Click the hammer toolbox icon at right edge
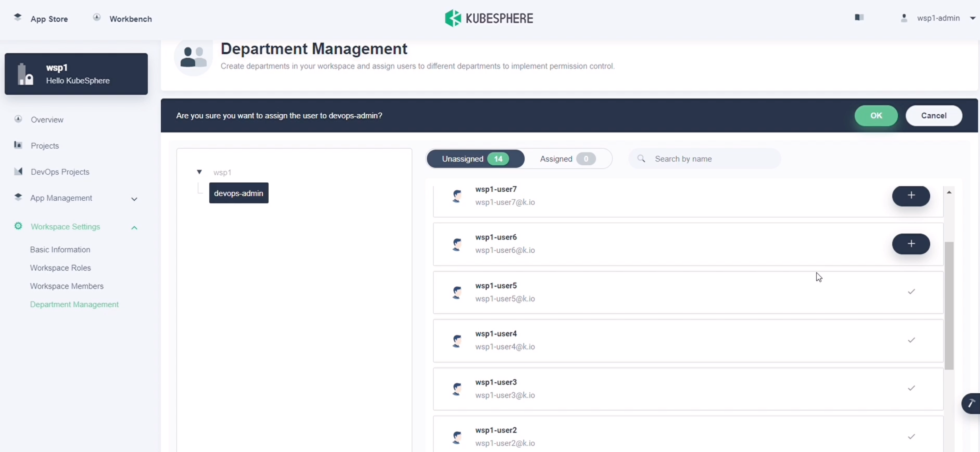This screenshot has width=980, height=452. point(971,403)
